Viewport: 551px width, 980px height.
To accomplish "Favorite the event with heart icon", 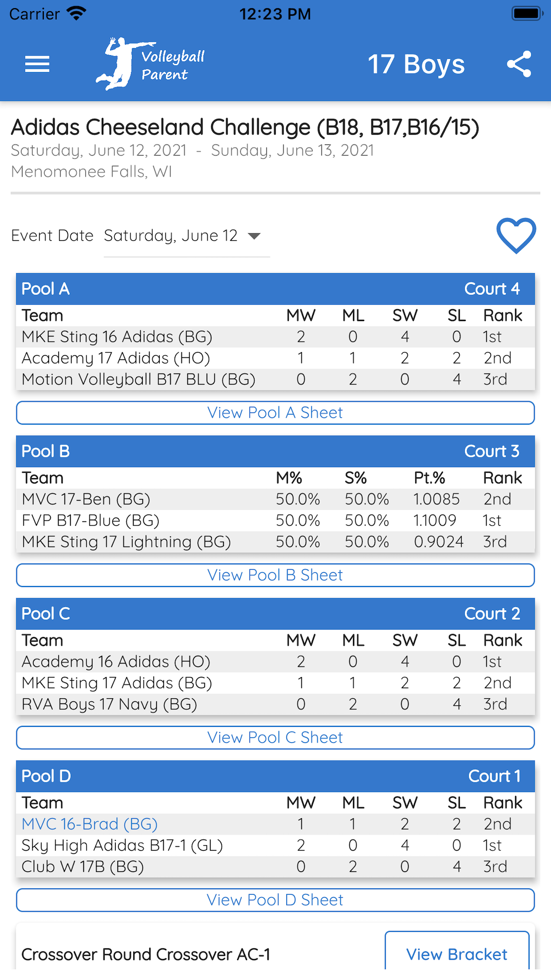I will pos(516,235).
